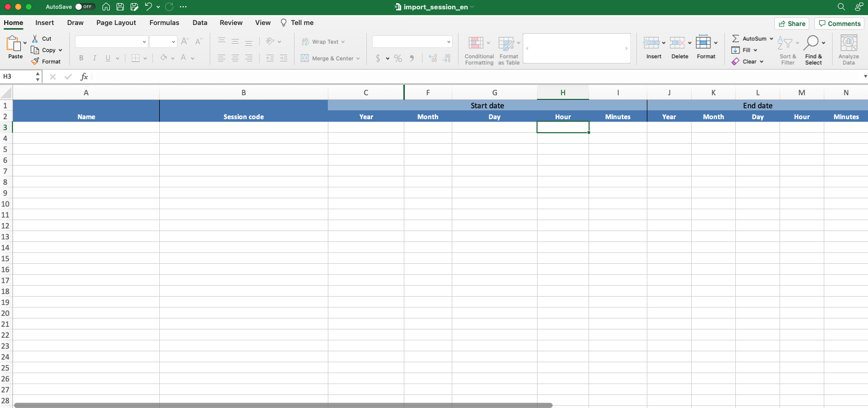Click the Redo icon in title bar
This screenshot has height=408, width=868.
[169, 7]
